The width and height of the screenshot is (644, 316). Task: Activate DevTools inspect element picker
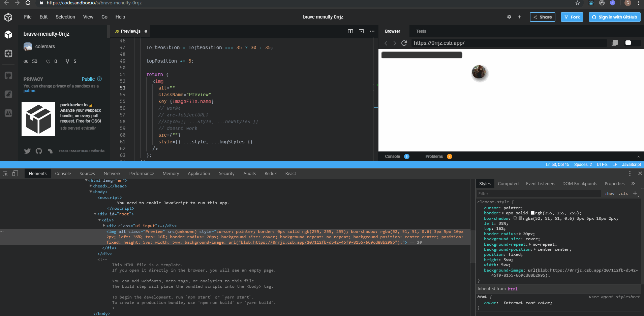tap(5, 173)
